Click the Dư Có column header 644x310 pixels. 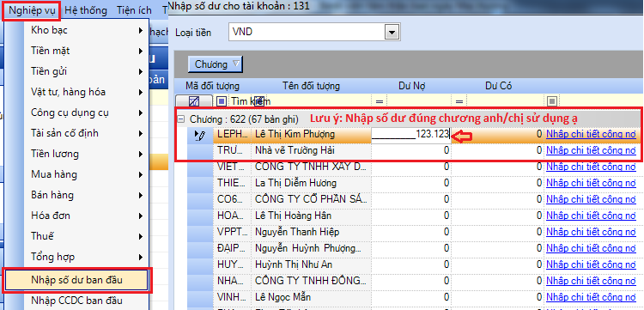498,86
